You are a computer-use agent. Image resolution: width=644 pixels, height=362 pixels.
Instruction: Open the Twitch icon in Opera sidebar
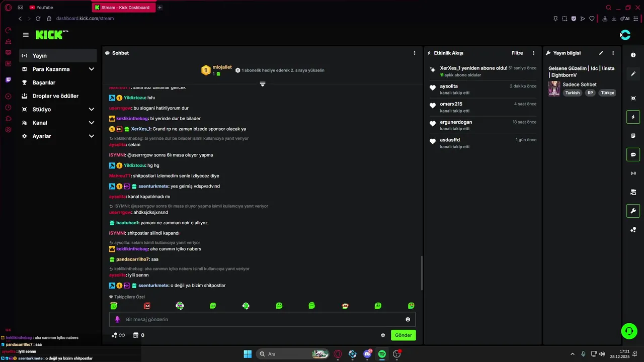pos(8,80)
